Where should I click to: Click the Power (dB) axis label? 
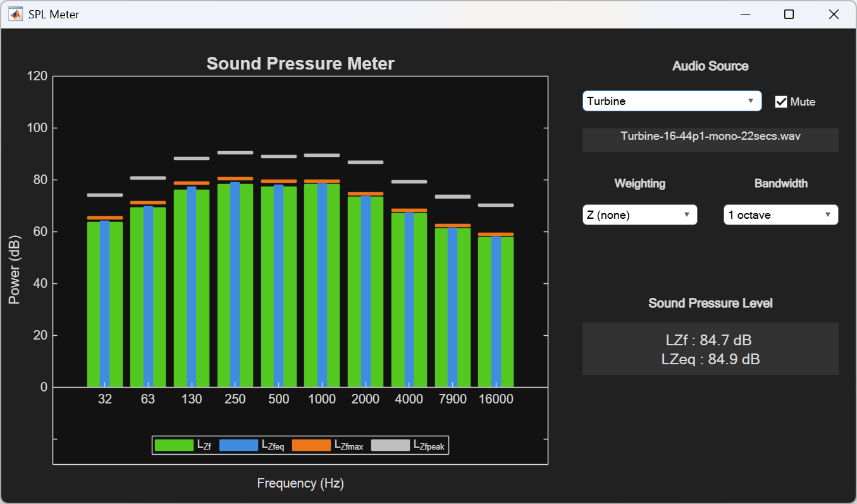pyautogui.click(x=15, y=271)
